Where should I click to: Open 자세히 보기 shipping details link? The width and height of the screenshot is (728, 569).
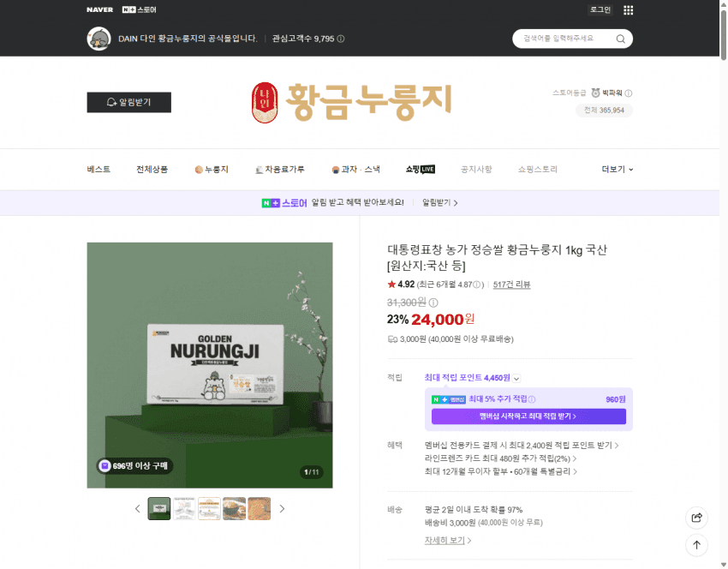pos(448,540)
